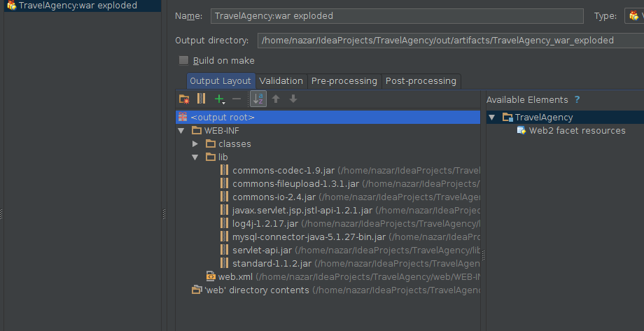This screenshot has height=331, width=644.
Task: Click the Move Up arrow icon
Action: coord(276,99)
